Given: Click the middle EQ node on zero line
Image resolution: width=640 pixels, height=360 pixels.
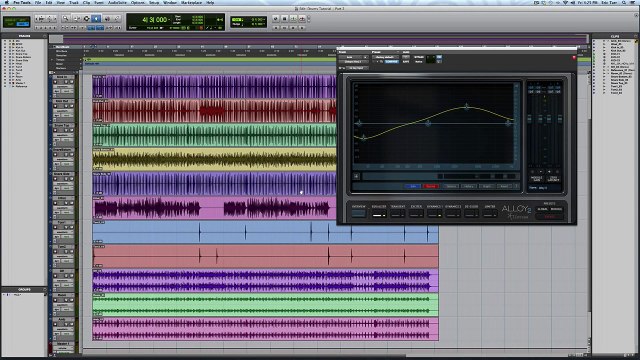Looking at the screenshot, I should point(428,123).
